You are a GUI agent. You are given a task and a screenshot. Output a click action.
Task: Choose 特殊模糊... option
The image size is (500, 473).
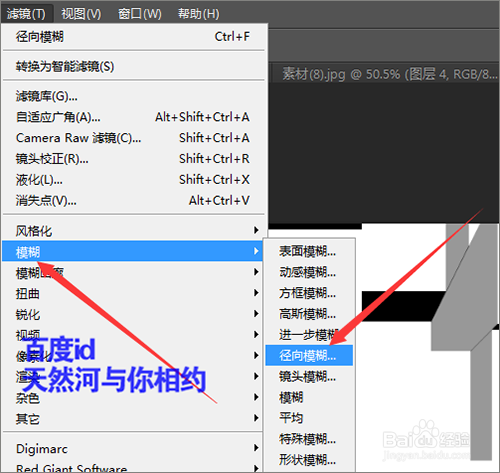point(309,439)
